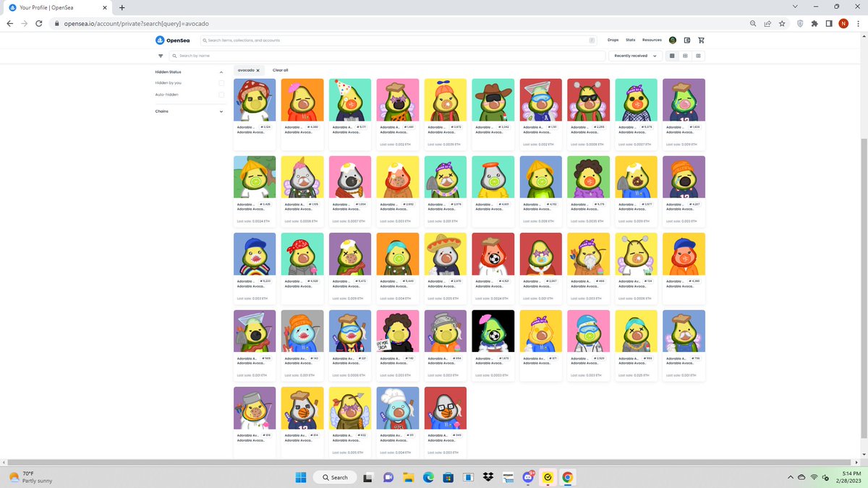Click the 'Last sale: 0.025 ETH' text
Viewport: 868px width, 488px height.
pyautogui.click(x=634, y=375)
